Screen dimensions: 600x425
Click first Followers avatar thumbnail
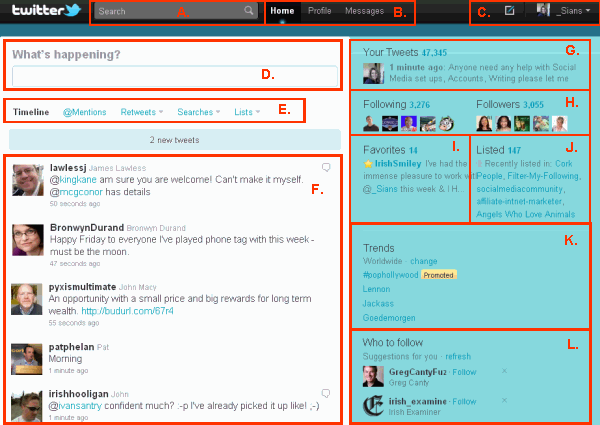484,124
